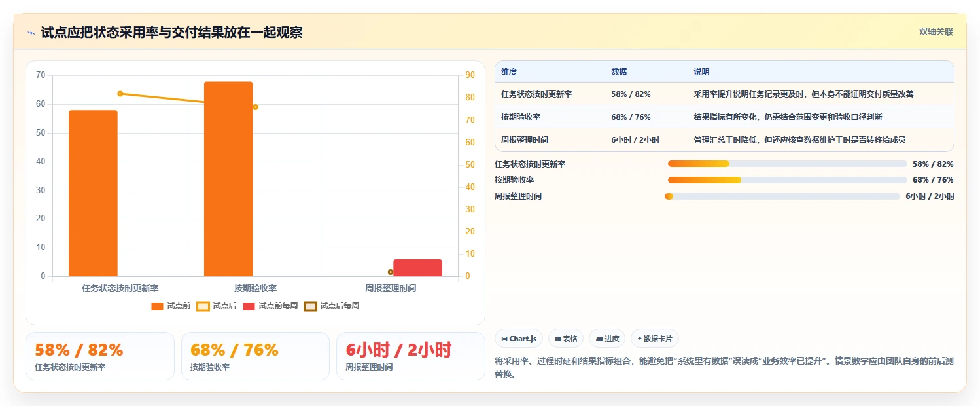
Task: Click the 6小时 / 2小时 data card
Action: coord(411,356)
